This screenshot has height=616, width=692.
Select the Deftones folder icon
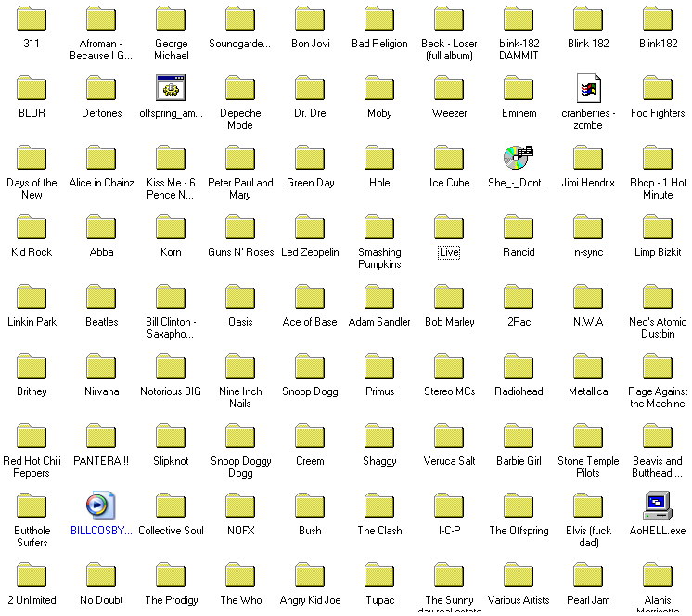(101, 88)
